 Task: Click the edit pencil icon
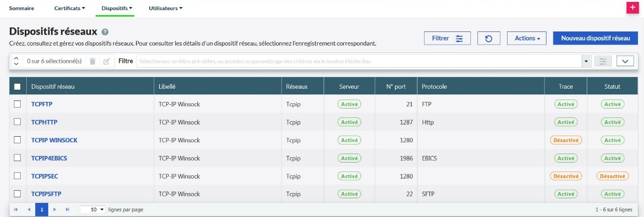(106, 61)
